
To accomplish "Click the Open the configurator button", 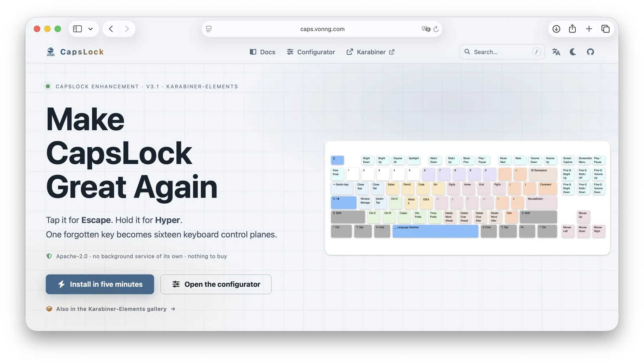I will click(216, 284).
